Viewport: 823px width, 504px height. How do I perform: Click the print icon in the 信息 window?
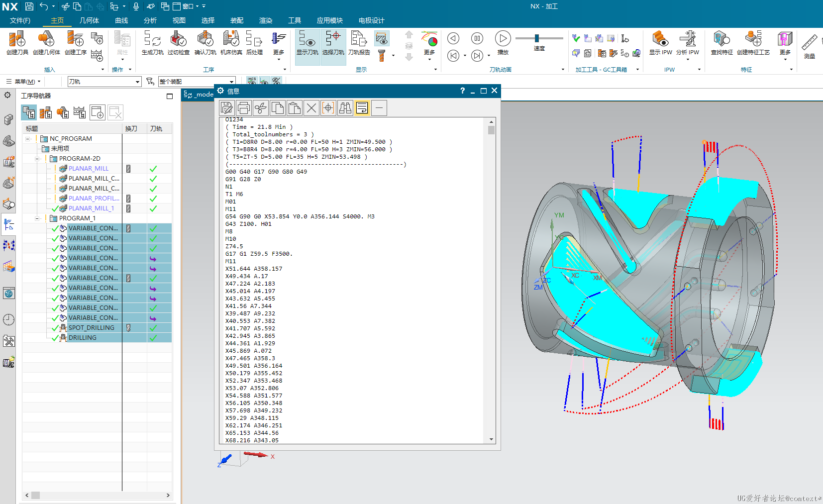244,108
